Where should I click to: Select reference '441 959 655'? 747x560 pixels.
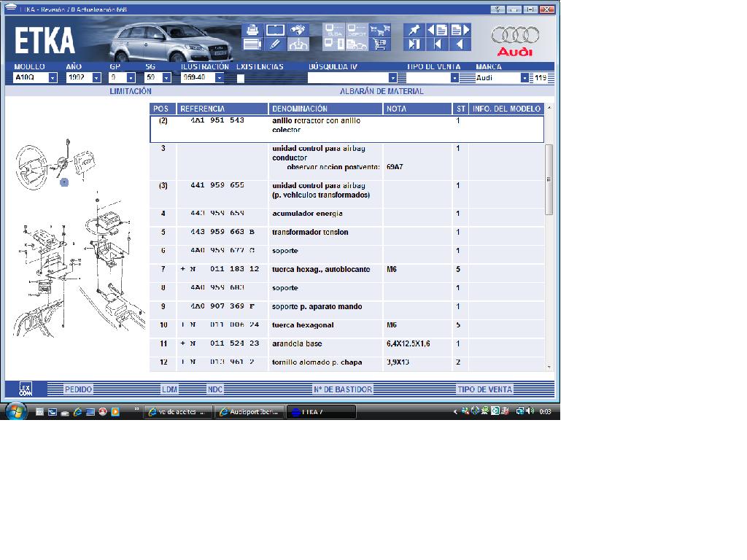[217, 185]
